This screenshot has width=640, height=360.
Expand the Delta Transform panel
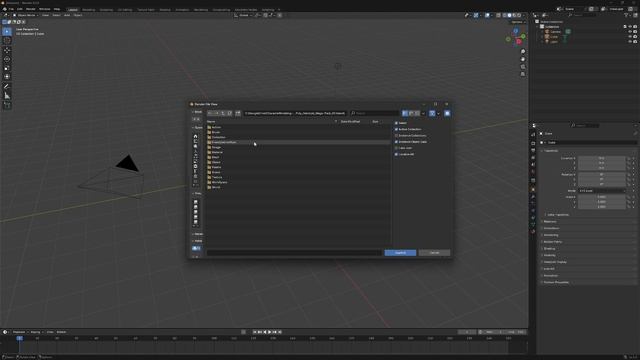557,215
